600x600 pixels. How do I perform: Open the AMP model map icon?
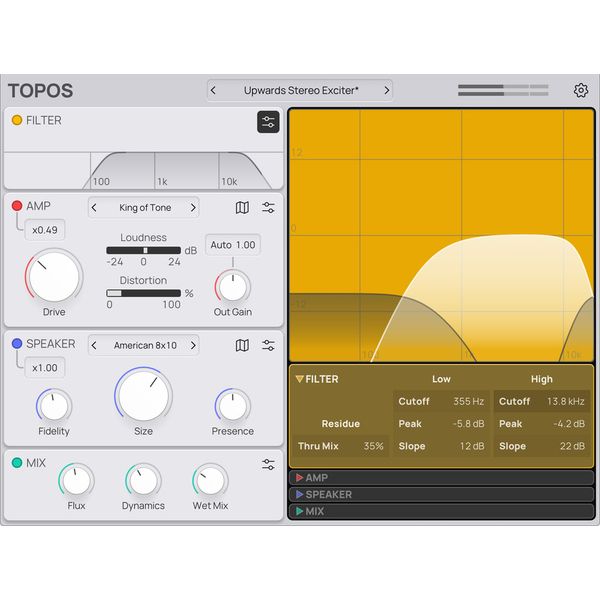coord(242,208)
